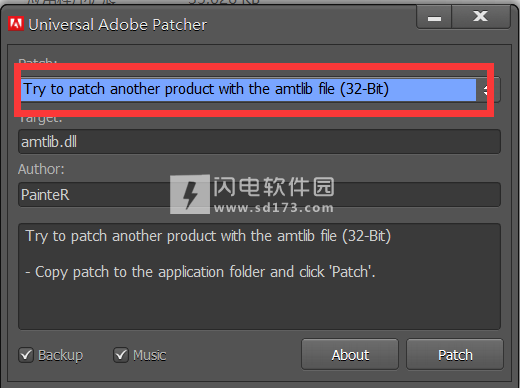Click the 'Copy patch to the application folder' instruction
This screenshot has width=520, height=388.
click(200, 272)
